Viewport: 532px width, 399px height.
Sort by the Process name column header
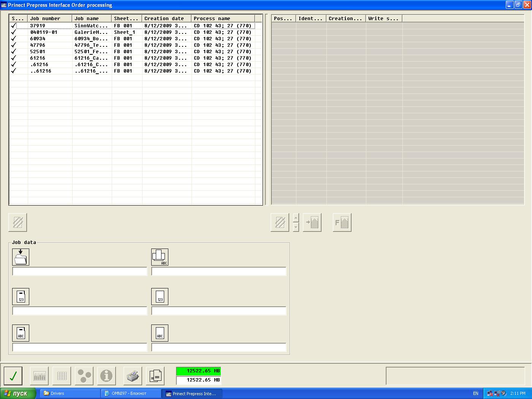223,18
